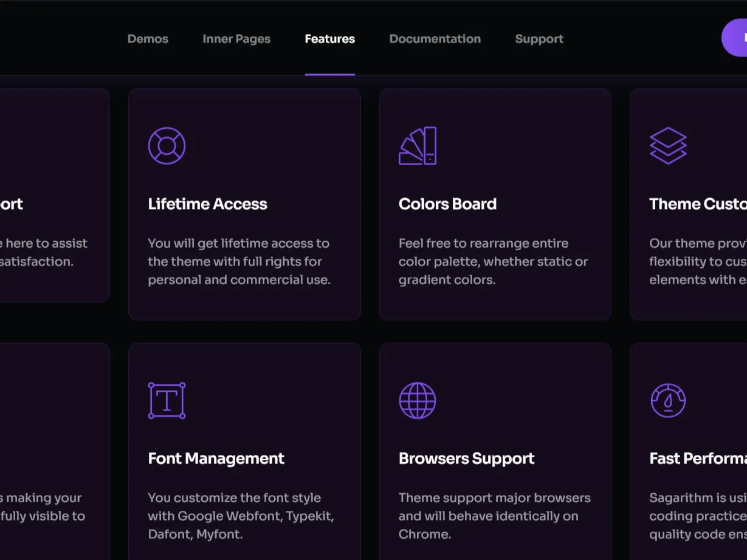The height and width of the screenshot is (560, 747).
Task: Click the Fast Performance card title
Action: [697, 459]
